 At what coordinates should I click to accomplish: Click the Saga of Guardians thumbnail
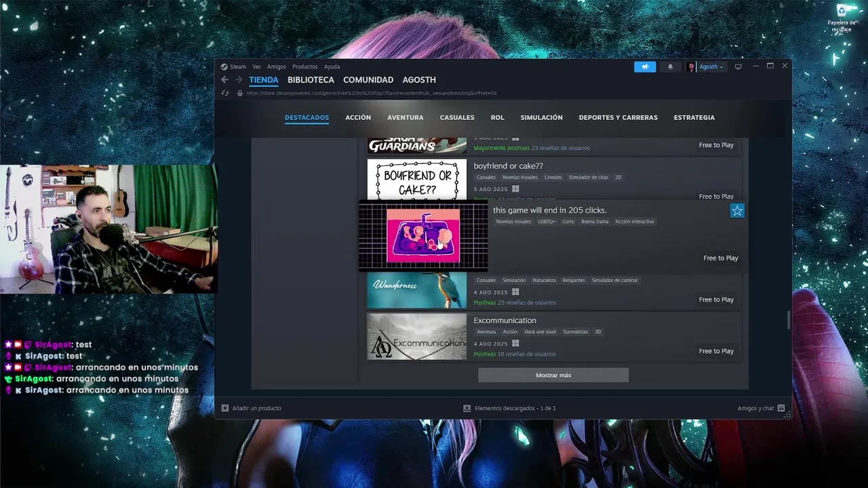(416, 145)
